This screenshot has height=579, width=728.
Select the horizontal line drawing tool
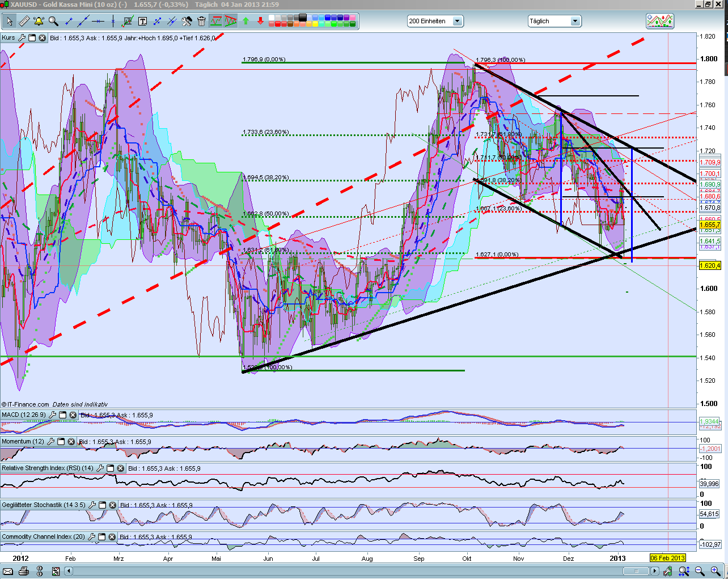98,22
